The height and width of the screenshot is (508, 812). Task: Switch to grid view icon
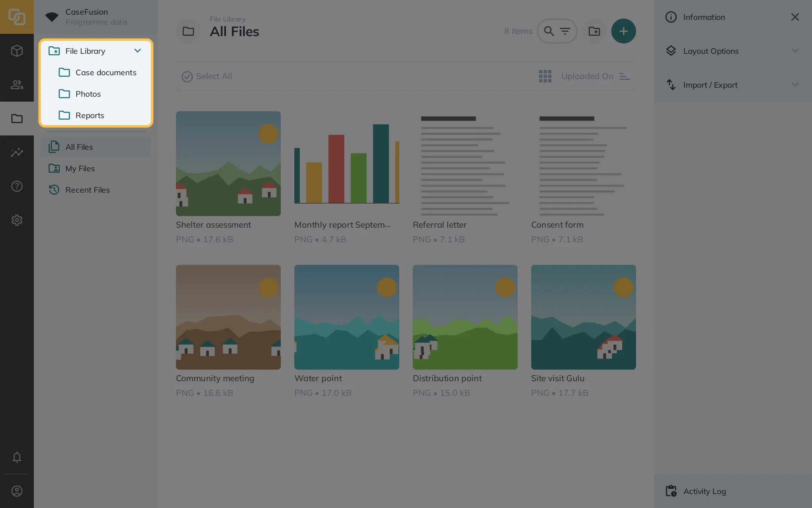545,76
